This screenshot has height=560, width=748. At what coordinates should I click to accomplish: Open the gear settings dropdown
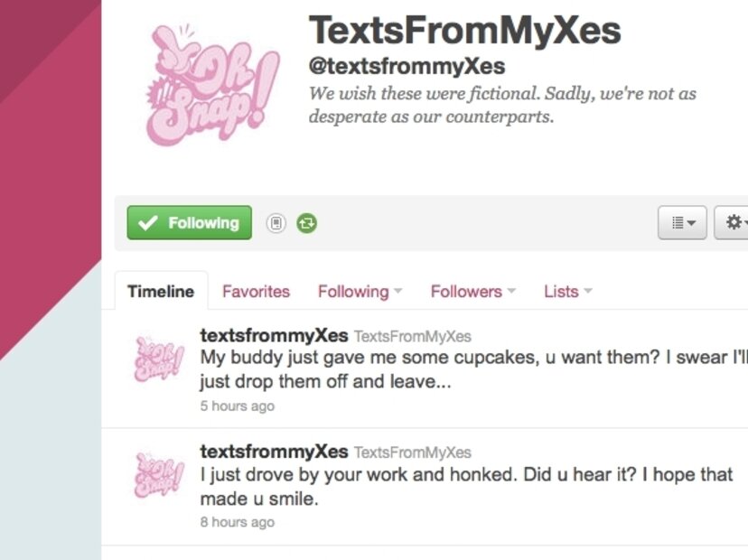pyautogui.click(x=732, y=222)
